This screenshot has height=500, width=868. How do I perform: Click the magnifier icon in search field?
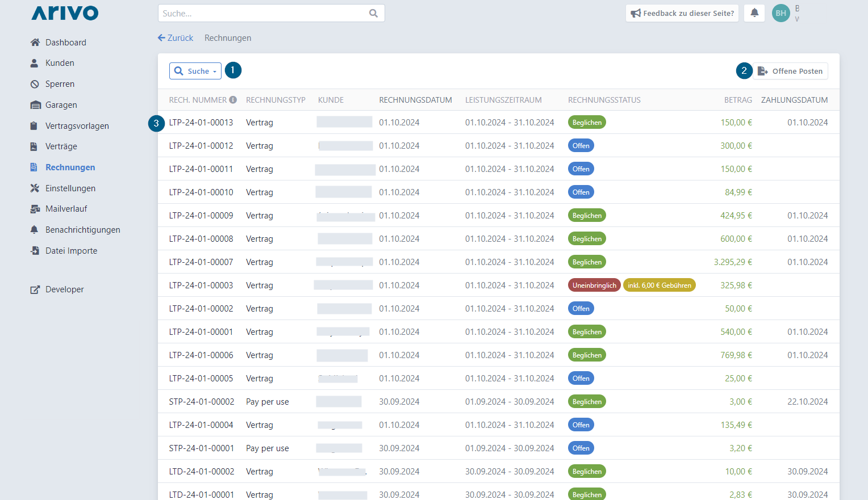373,13
